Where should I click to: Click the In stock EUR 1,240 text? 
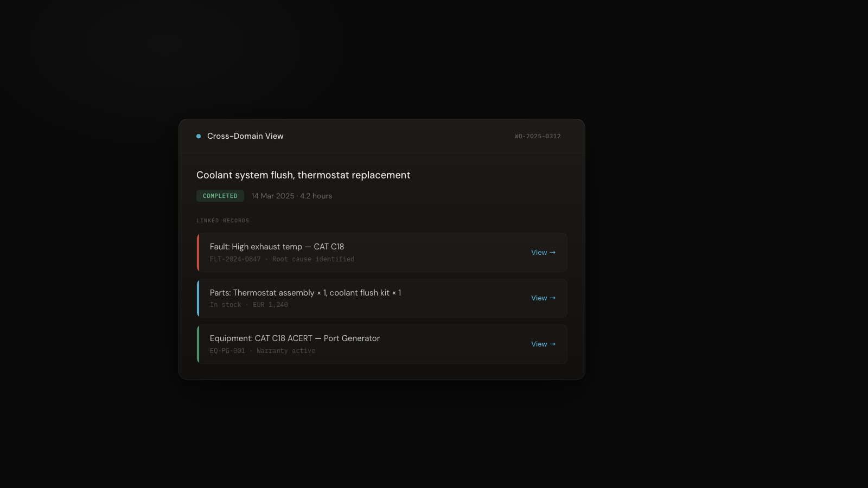click(249, 305)
